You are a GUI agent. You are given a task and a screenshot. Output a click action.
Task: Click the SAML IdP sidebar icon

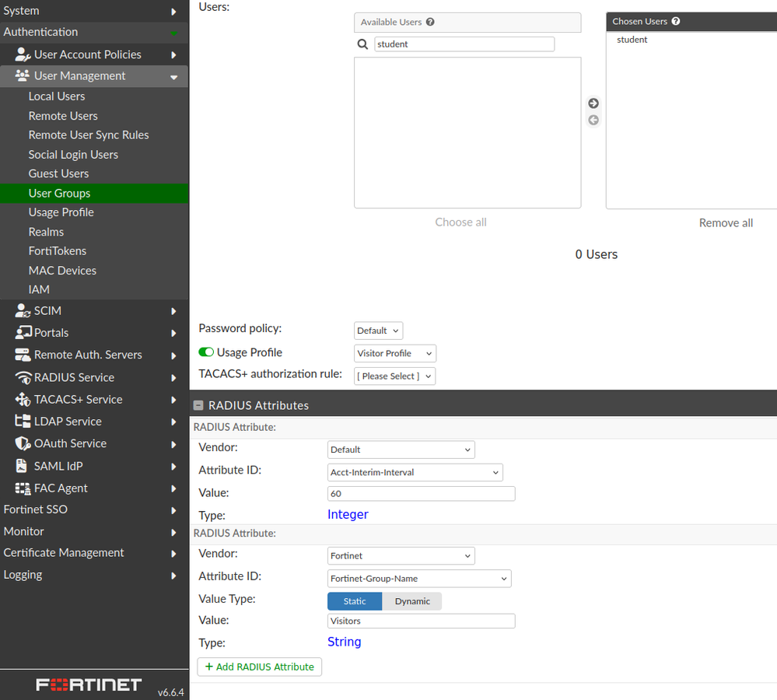click(22, 465)
